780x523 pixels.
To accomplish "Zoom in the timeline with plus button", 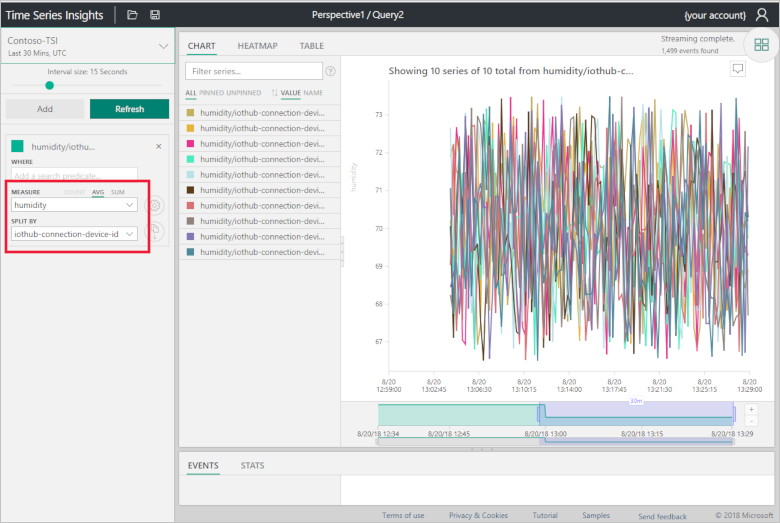I will tap(752, 410).
